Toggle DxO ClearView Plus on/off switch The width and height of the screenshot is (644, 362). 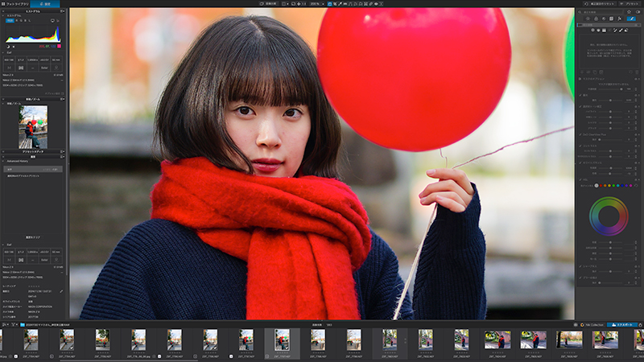click(x=636, y=134)
